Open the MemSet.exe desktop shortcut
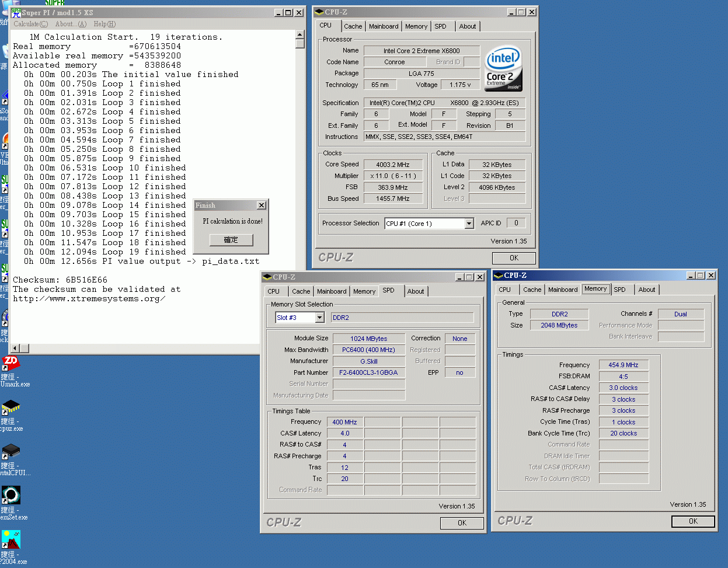The image size is (728, 568). 11,495
